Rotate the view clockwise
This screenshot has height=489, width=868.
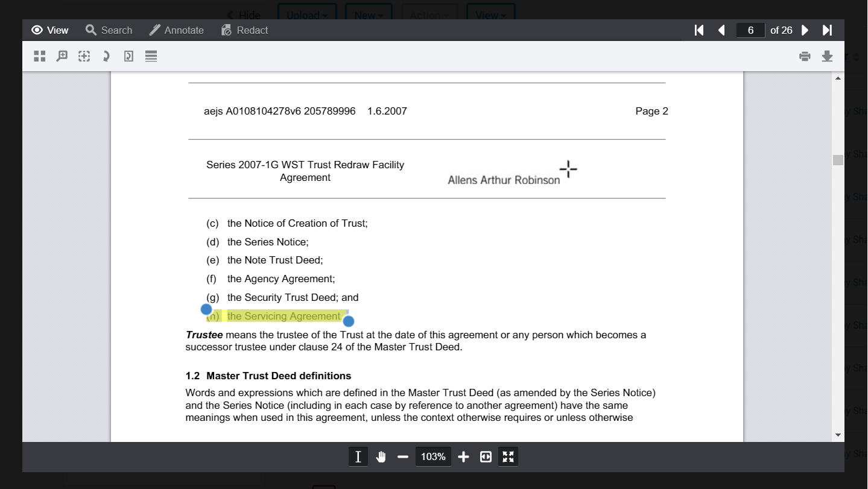106,56
